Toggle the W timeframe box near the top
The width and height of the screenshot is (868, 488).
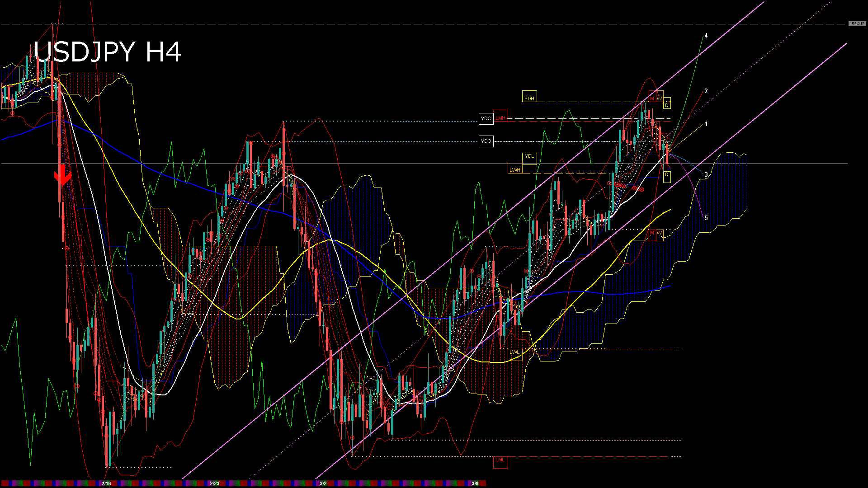[660, 96]
